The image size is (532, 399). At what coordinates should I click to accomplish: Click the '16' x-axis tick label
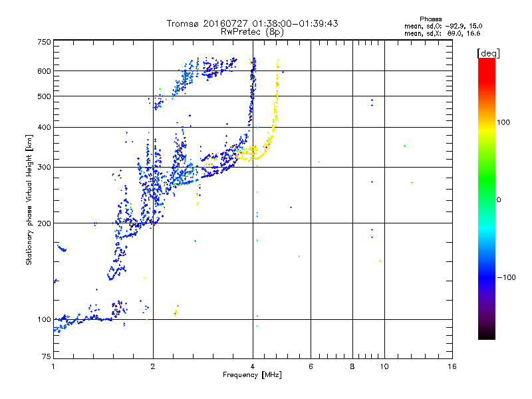(x=452, y=366)
